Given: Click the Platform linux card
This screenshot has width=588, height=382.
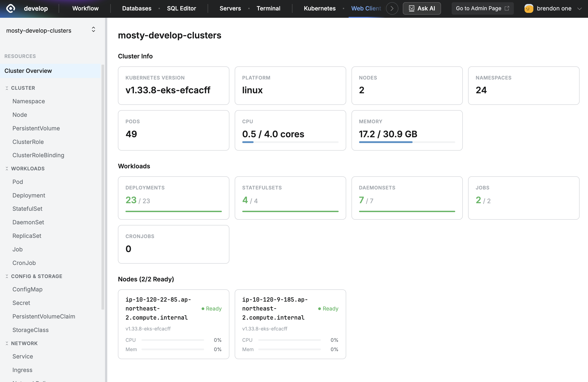Looking at the screenshot, I should click(290, 86).
